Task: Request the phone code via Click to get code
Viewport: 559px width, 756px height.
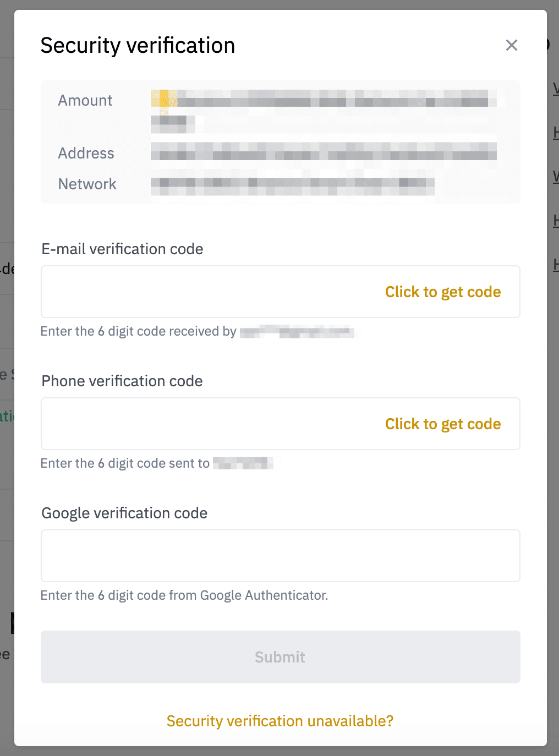Action: pos(443,424)
